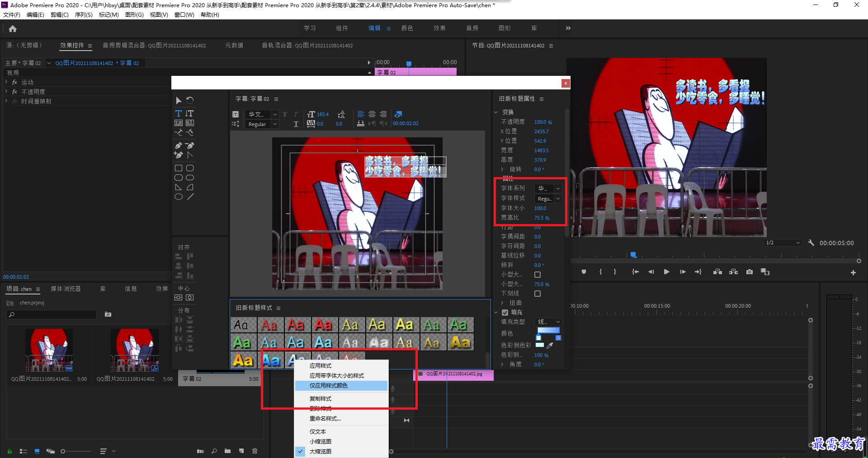Pick color with fill eyedropper
The image size is (868, 458).
[550, 346]
